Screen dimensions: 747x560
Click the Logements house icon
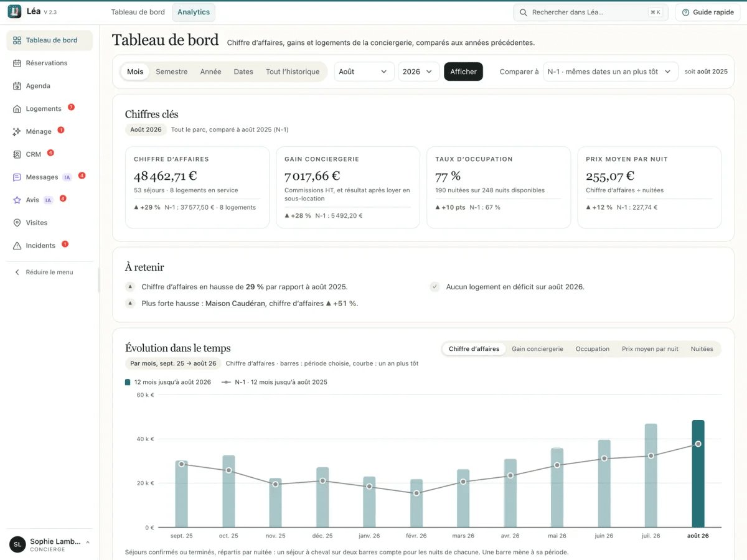[x=17, y=109]
